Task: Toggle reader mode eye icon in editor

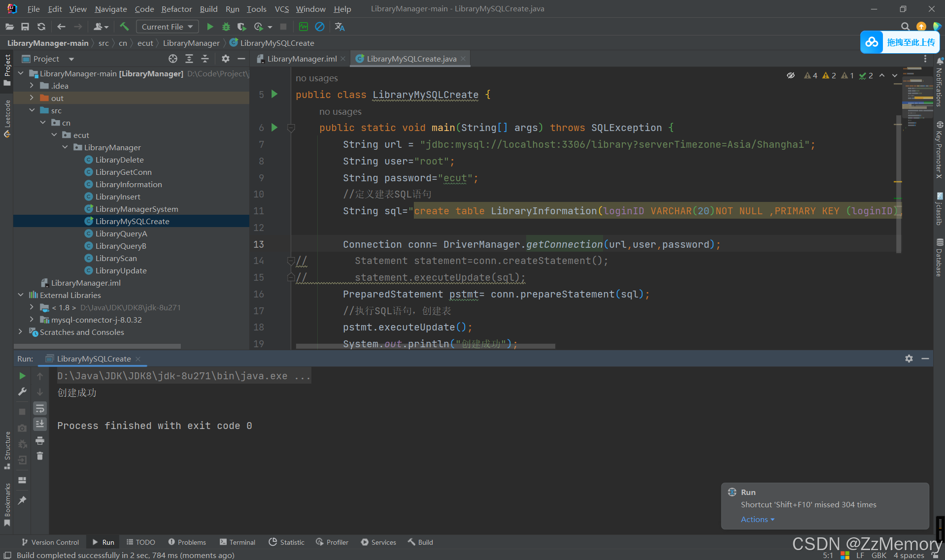Action: pos(790,75)
